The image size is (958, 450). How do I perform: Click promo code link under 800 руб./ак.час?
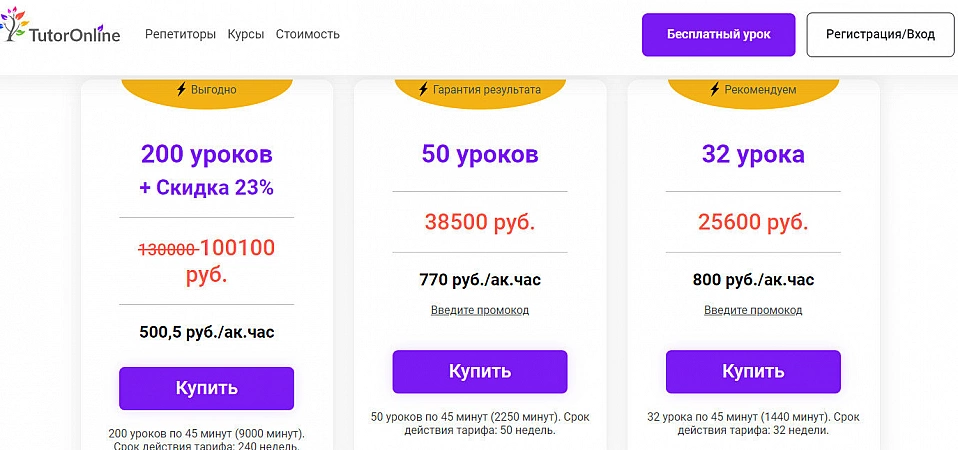[753, 310]
